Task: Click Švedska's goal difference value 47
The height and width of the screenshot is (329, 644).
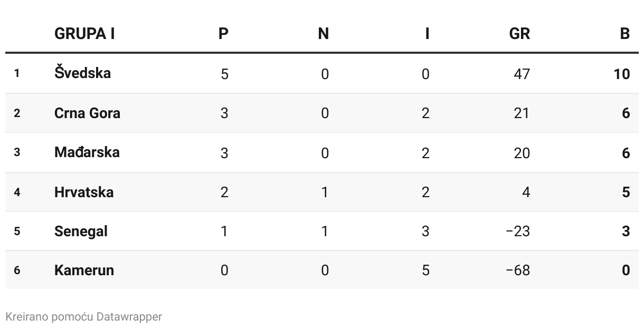Action: (521, 74)
